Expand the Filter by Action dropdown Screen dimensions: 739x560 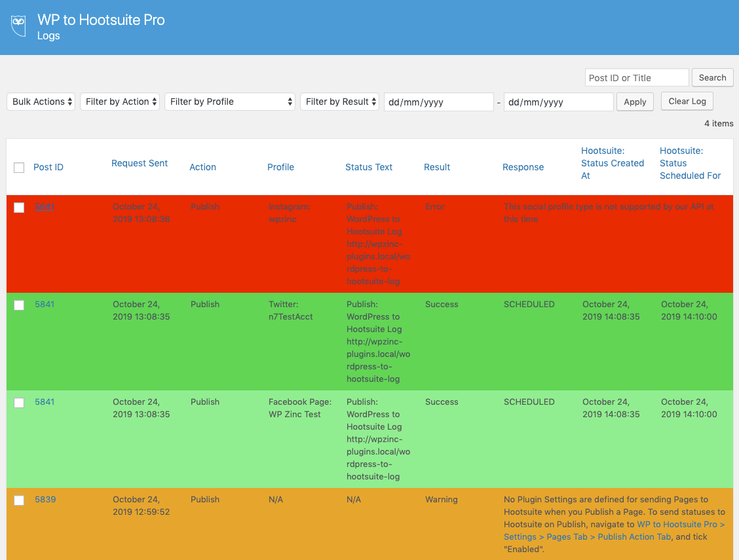click(120, 102)
